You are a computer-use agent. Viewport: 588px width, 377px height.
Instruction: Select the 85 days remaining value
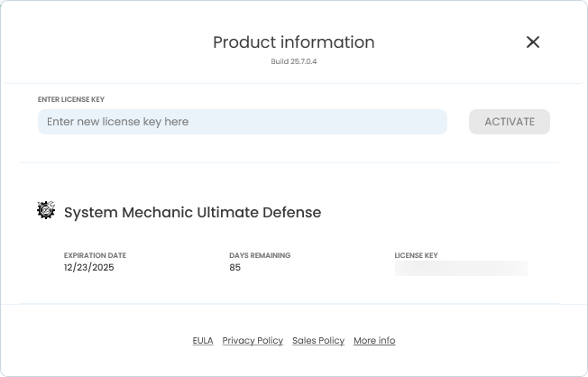(234, 268)
